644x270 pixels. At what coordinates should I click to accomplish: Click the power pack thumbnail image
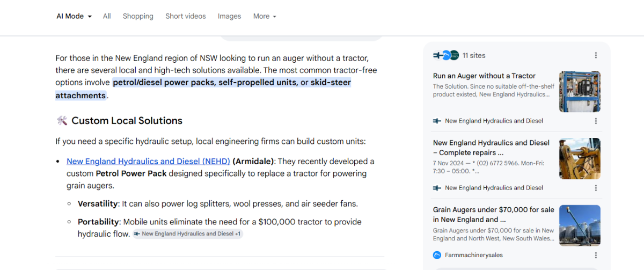coord(580,91)
